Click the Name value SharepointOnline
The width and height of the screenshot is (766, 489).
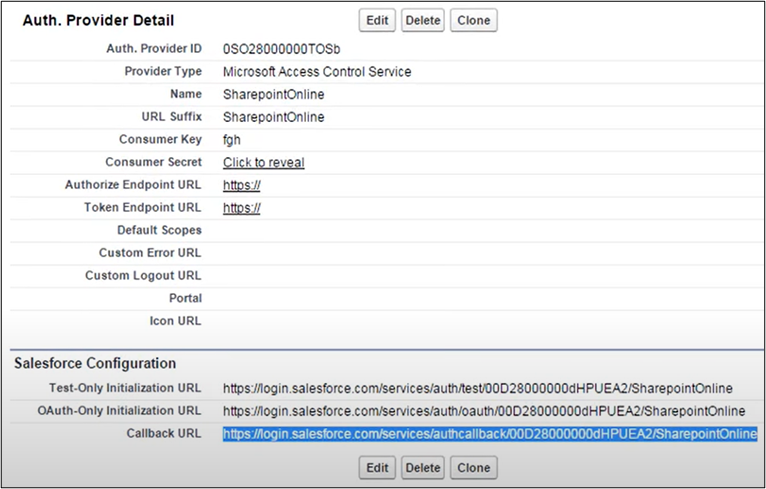274,95
